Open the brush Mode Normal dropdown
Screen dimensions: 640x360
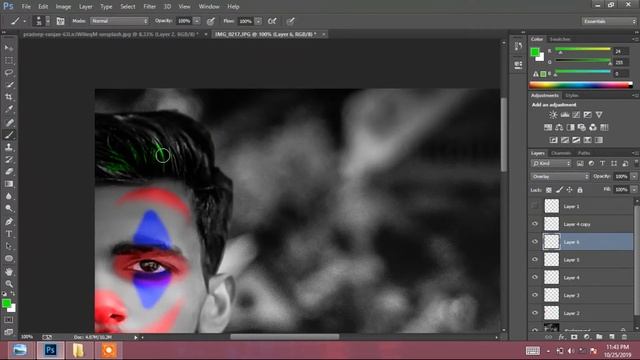119,21
